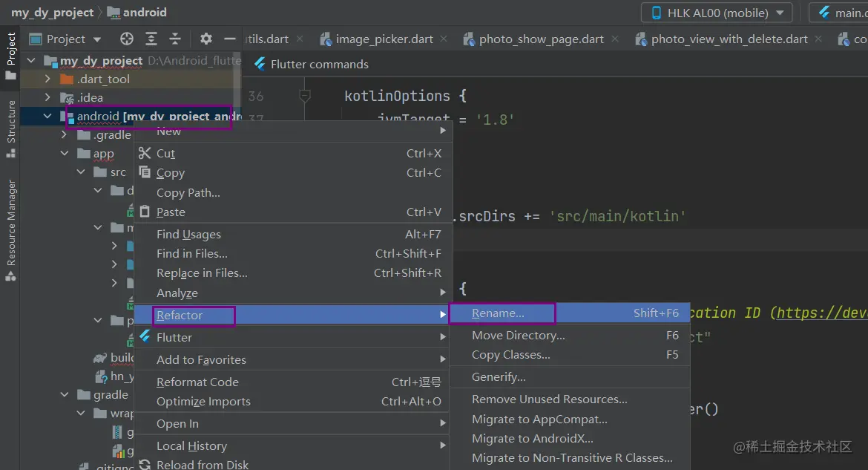Open the Project panel settings gear
Image resolution: width=868 pixels, height=470 pixels.
(x=206, y=39)
